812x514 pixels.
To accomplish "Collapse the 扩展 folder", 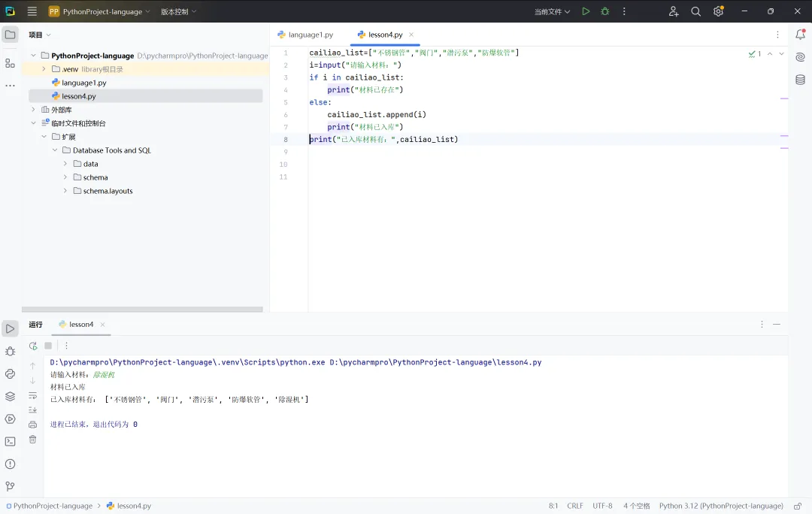I will (x=44, y=137).
